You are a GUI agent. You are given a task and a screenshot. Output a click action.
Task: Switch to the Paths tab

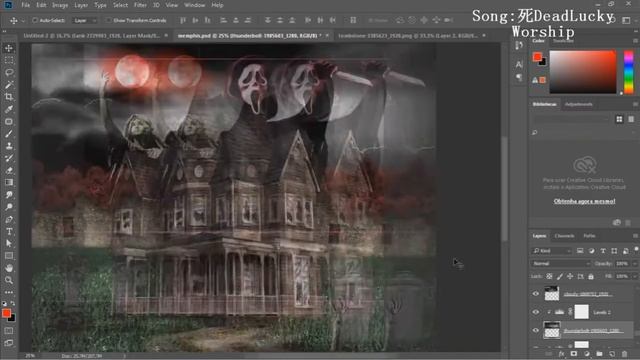589,236
